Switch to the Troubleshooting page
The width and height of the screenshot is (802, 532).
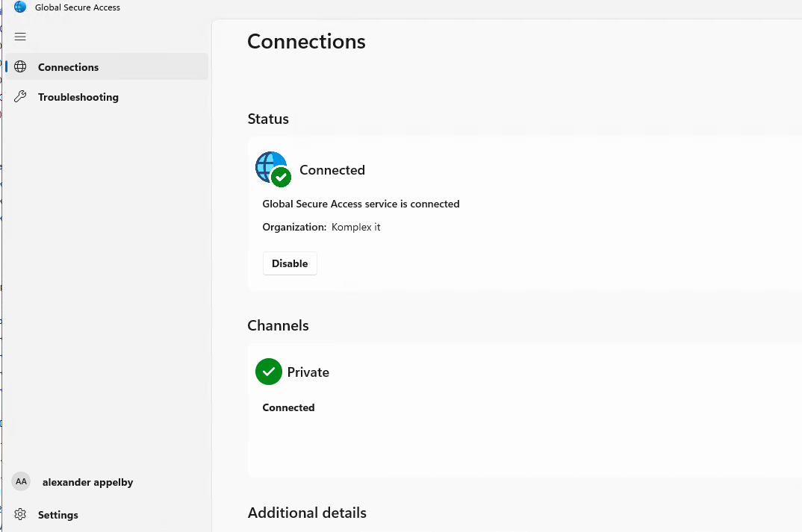pyautogui.click(x=78, y=97)
